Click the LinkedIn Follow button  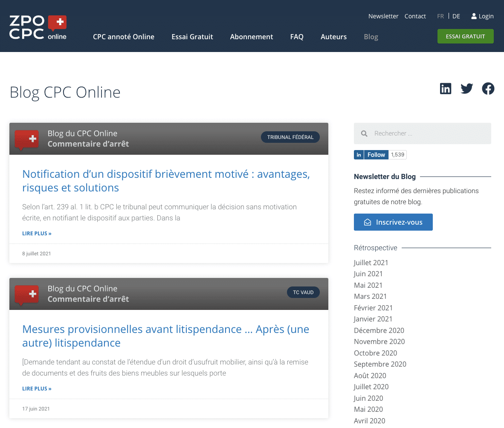tap(371, 155)
